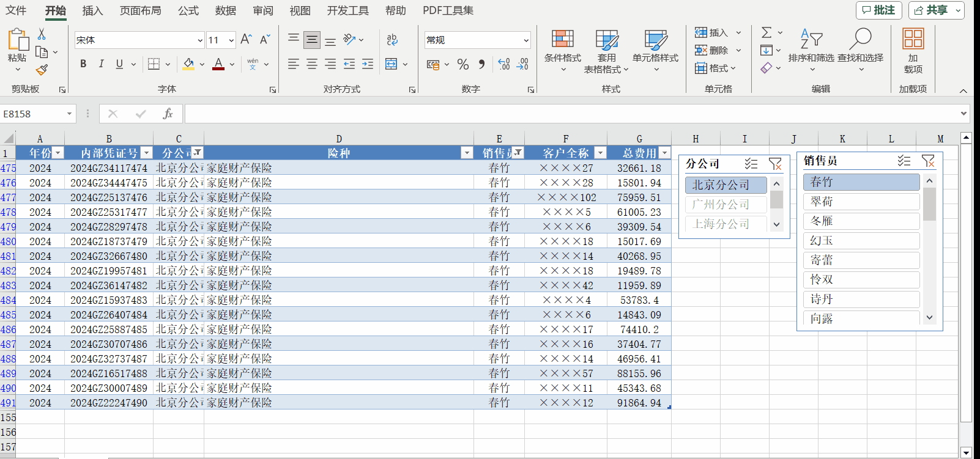Click the percent style icon
The height and width of the screenshot is (459, 980).
click(x=463, y=64)
